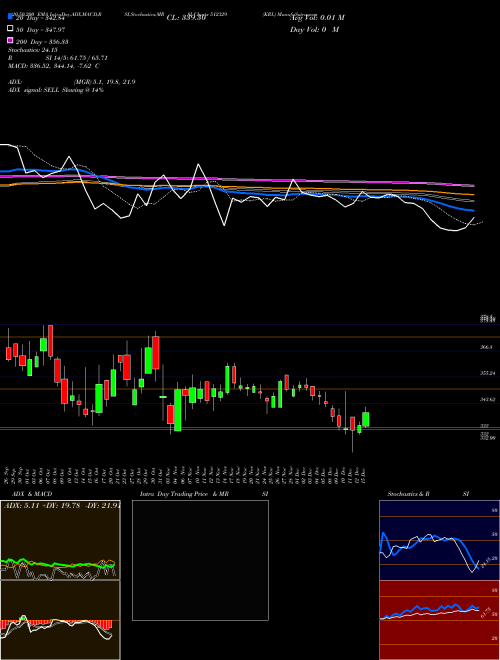
Task: Click the 'ADX: 5.11 +DY: 19.78 -DY: 21.91' header
Action: [x=61, y=506]
